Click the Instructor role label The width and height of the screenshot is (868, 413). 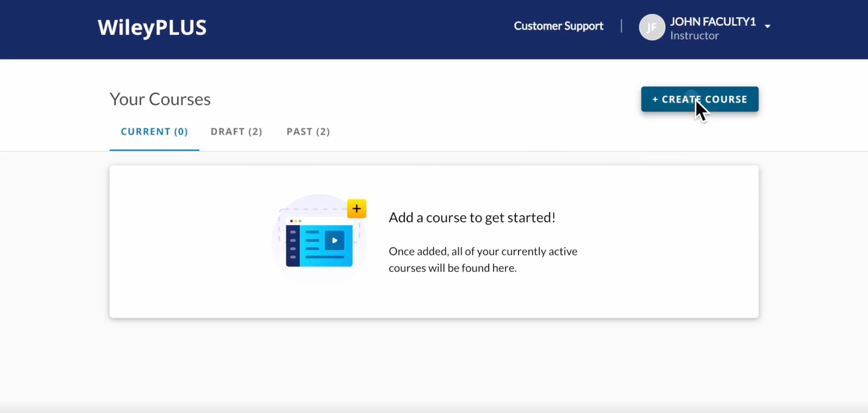pyautogui.click(x=694, y=36)
